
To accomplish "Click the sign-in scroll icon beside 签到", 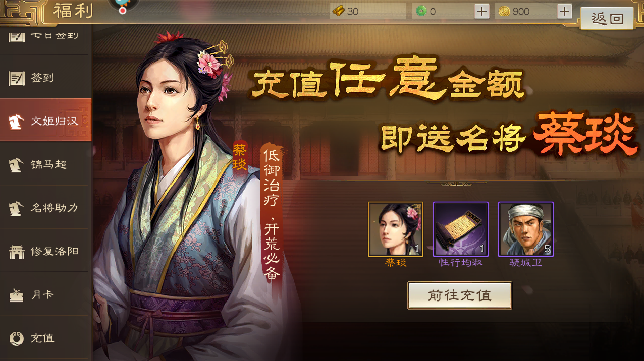I will click(17, 78).
